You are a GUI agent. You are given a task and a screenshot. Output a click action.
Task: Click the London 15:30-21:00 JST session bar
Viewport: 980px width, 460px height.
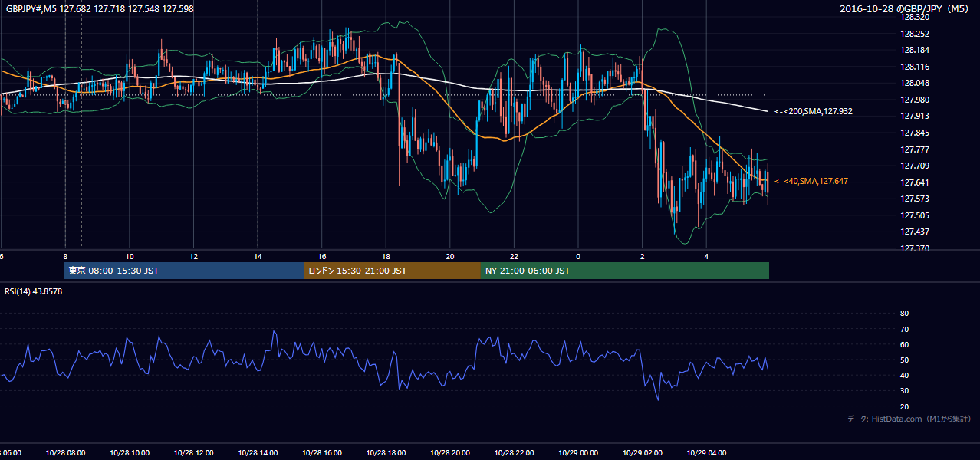point(393,271)
